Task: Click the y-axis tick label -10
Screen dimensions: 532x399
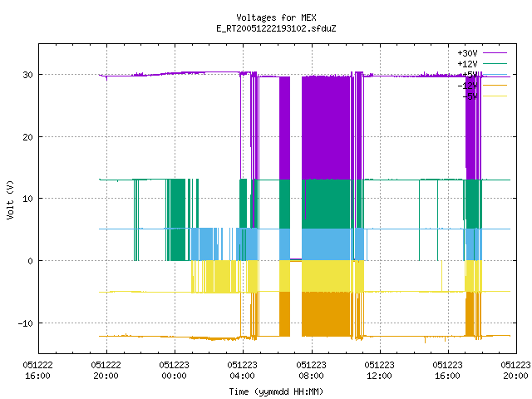Action: point(26,323)
